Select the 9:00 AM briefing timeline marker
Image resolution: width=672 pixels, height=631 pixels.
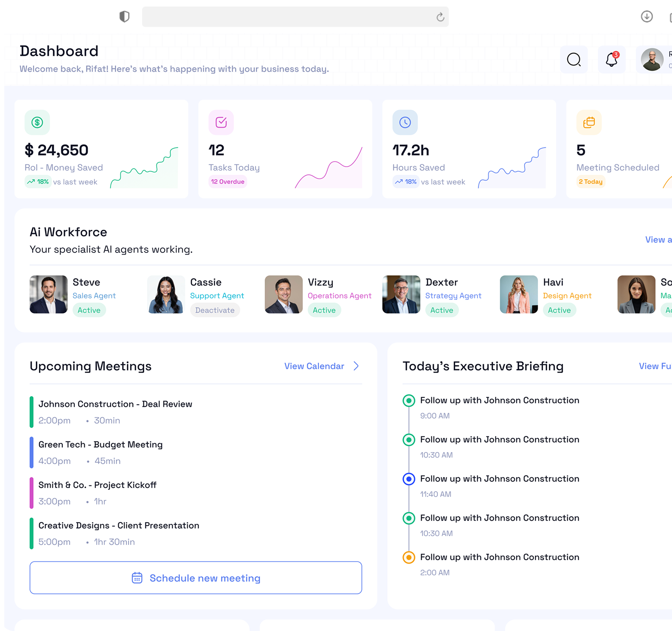(409, 401)
